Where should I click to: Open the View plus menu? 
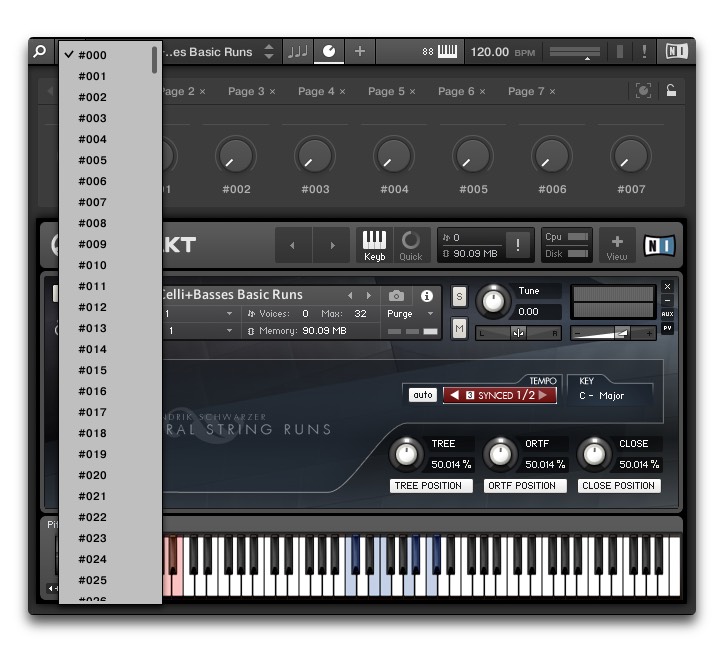(617, 247)
